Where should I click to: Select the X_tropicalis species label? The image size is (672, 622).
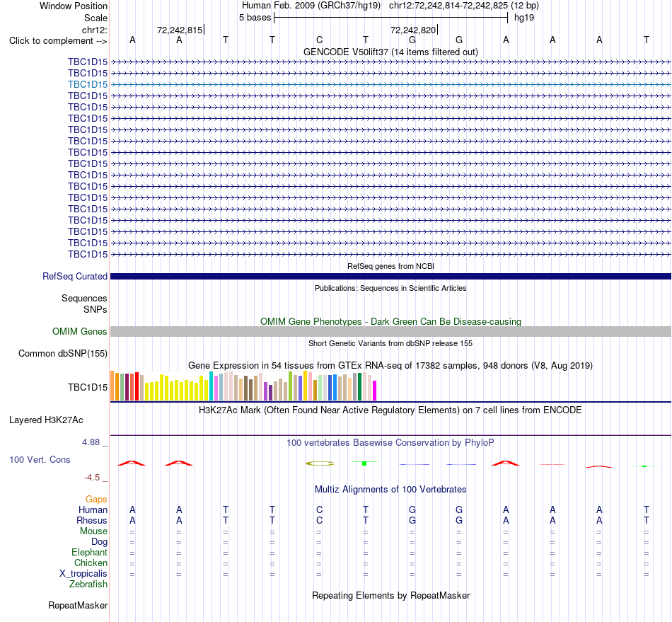(83, 574)
